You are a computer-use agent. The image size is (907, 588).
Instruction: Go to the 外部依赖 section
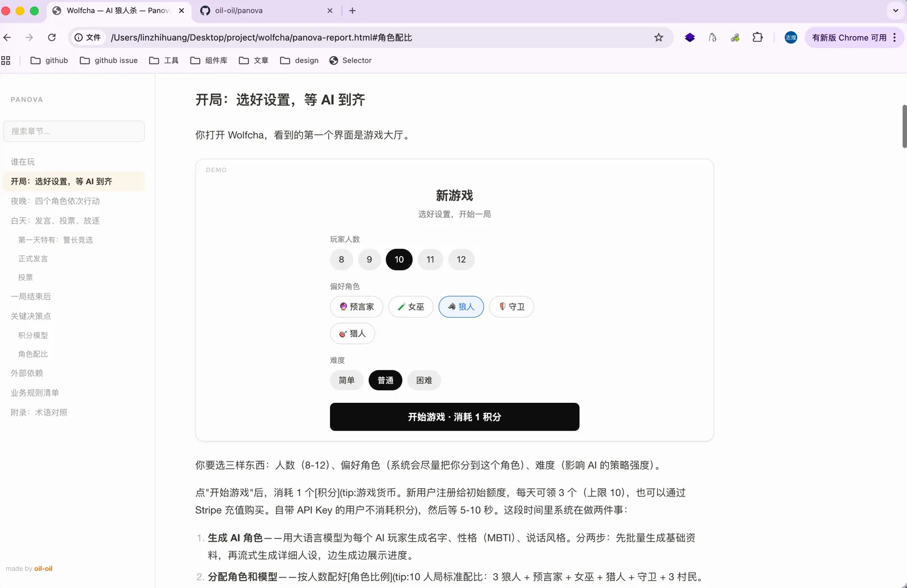pyautogui.click(x=27, y=373)
